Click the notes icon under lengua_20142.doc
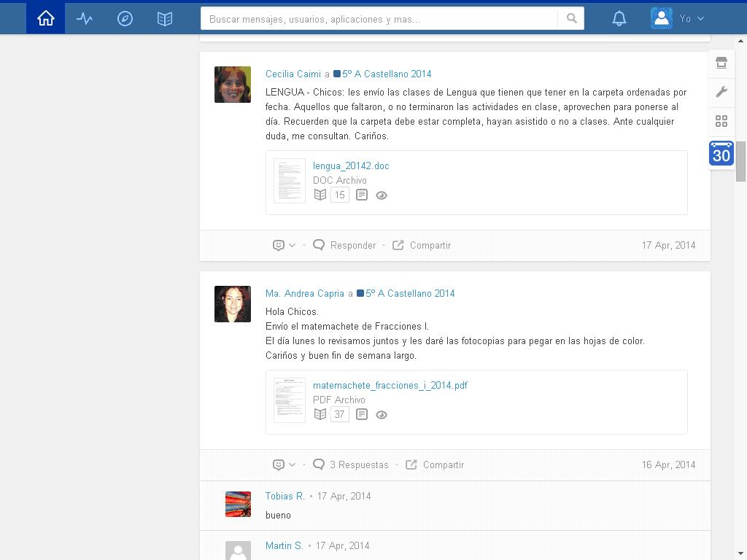Viewport: 747px width, 560px height. [x=362, y=195]
